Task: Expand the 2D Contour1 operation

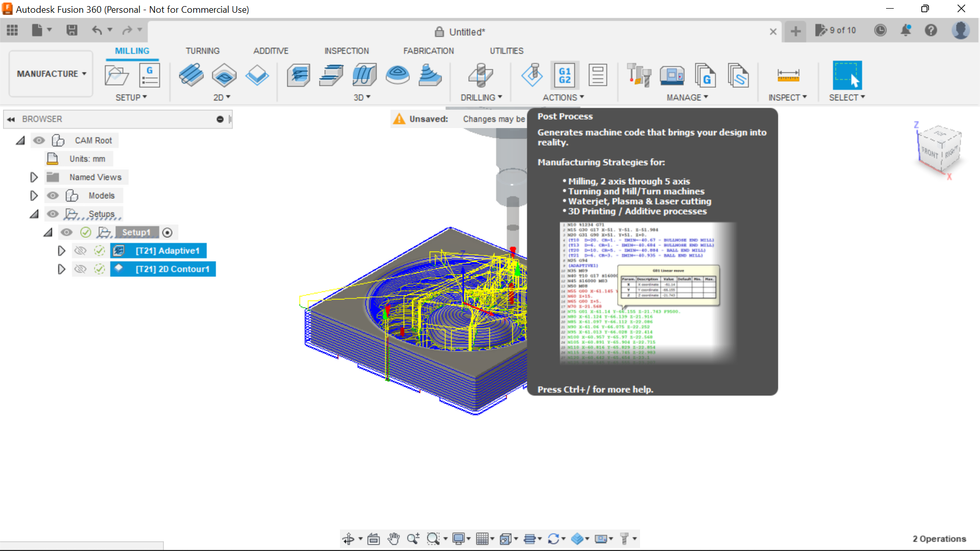Action: tap(61, 269)
